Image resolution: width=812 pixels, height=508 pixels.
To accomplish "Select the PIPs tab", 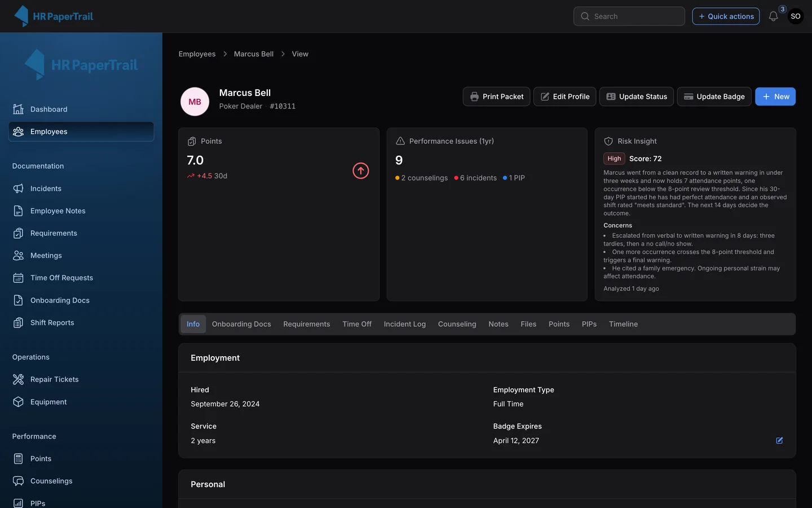I will (x=589, y=324).
